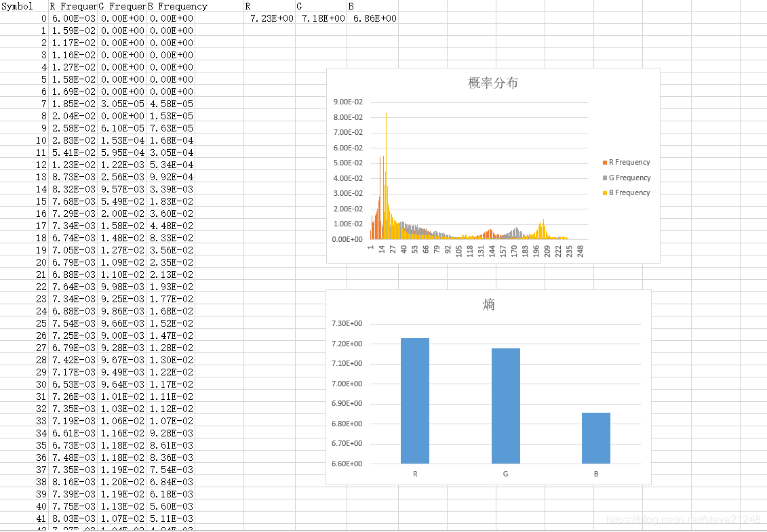767x532 pixels.
Task: Select B frequency 2.13E-02 in symbol 21 row
Action: pyautogui.click(x=171, y=274)
